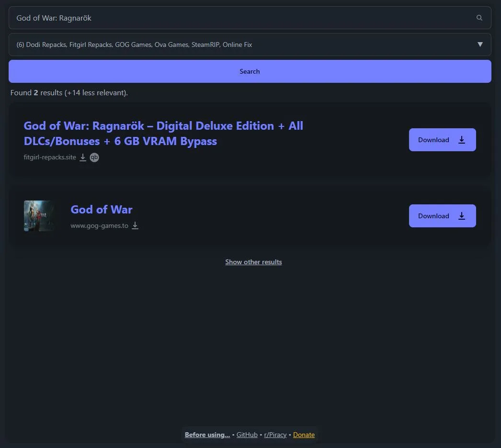Download the Ragnarök Digital Deluxe Edition result
The width and height of the screenshot is (501, 448).
click(442, 140)
